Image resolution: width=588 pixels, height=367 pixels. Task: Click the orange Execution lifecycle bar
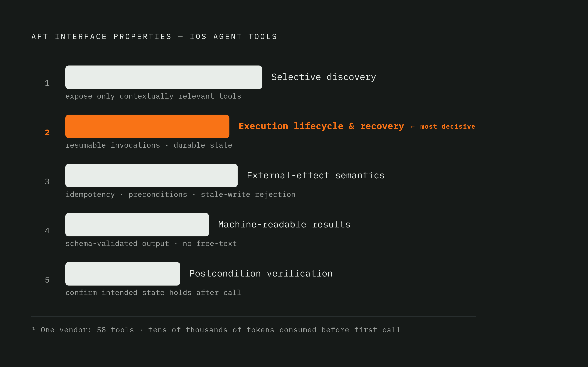147,126
